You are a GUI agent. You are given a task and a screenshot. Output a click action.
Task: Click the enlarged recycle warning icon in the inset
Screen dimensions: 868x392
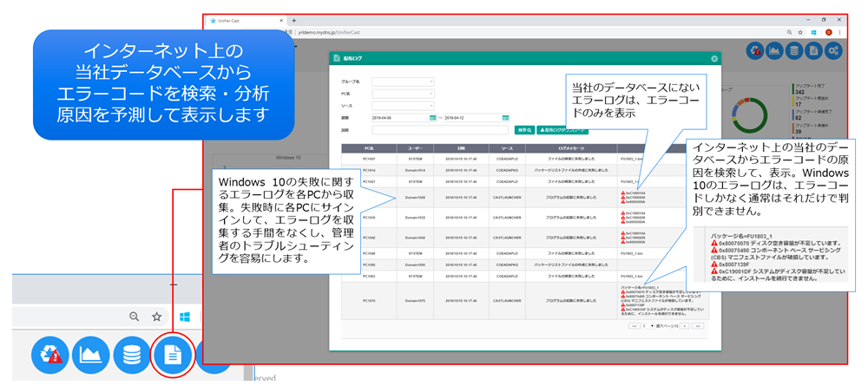[x=49, y=355]
